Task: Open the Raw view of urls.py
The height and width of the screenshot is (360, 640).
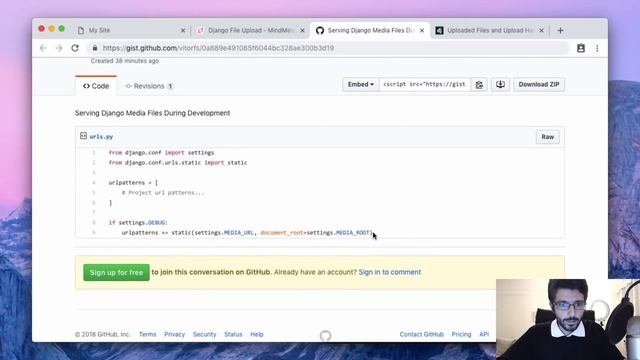Action: [547, 137]
